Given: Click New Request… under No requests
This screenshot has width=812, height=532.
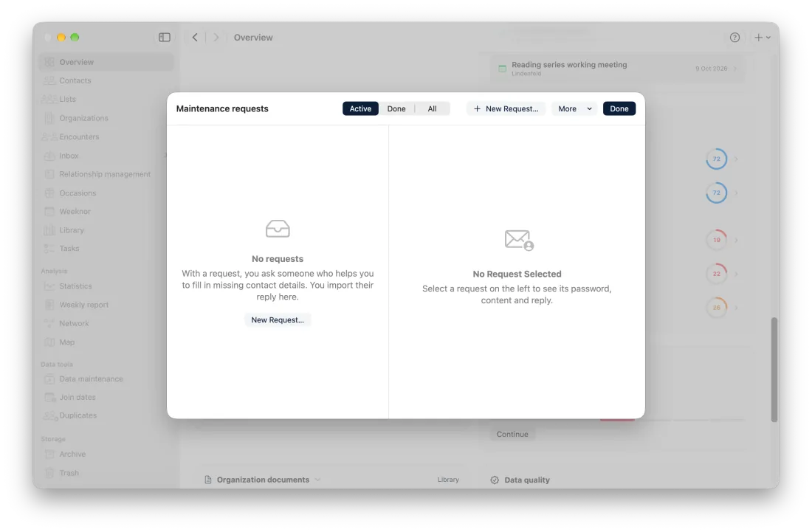Looking at the screenshot, I should point(278,319).
